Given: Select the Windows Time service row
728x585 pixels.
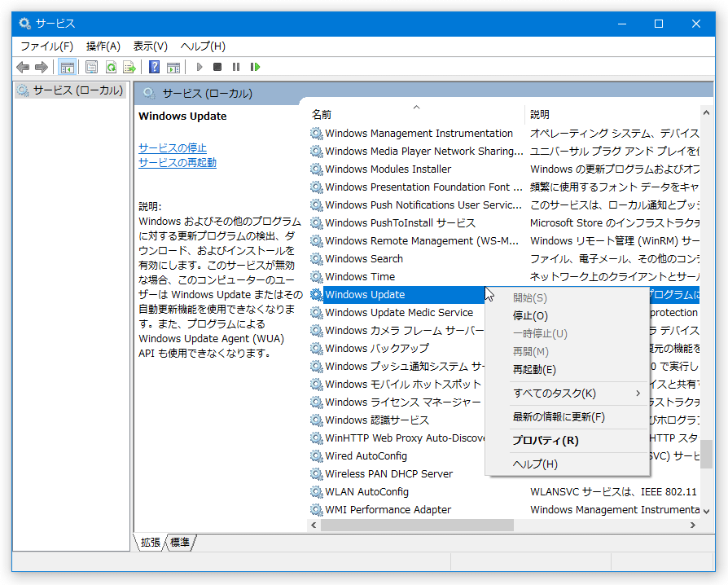Looking at the screenshot, I should click(504, 277).
